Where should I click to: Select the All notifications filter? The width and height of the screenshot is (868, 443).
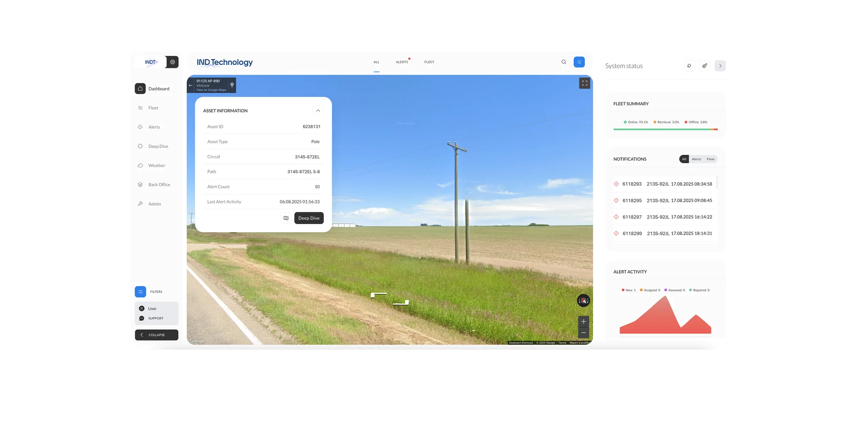(684, 159)
